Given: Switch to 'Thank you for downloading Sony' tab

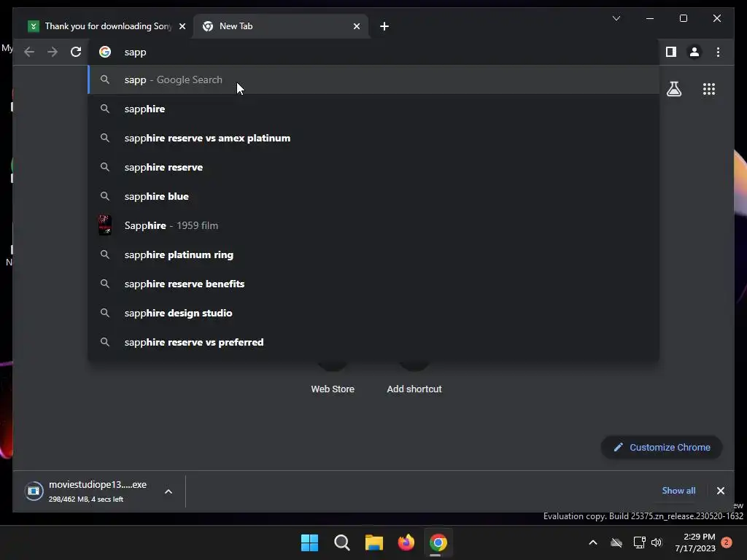Looking at the screenshot, I should (106, 26).
